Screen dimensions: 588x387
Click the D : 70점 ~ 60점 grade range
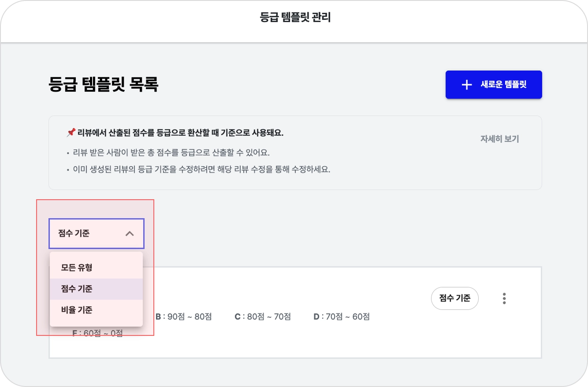click(x=342, y=316)
